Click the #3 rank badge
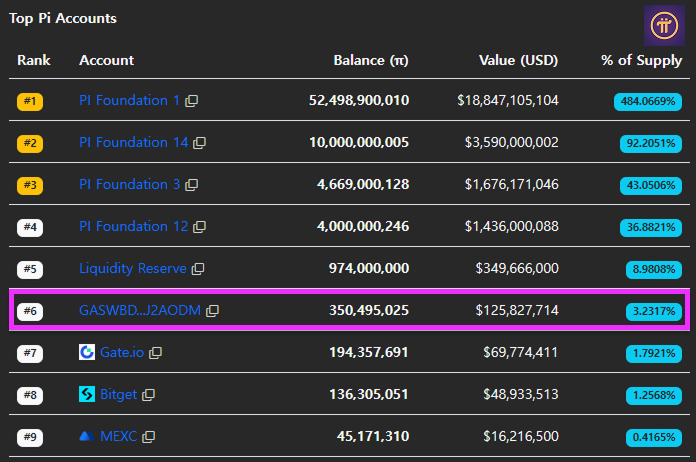Screen dimensions: 696x462 point(30,186)
